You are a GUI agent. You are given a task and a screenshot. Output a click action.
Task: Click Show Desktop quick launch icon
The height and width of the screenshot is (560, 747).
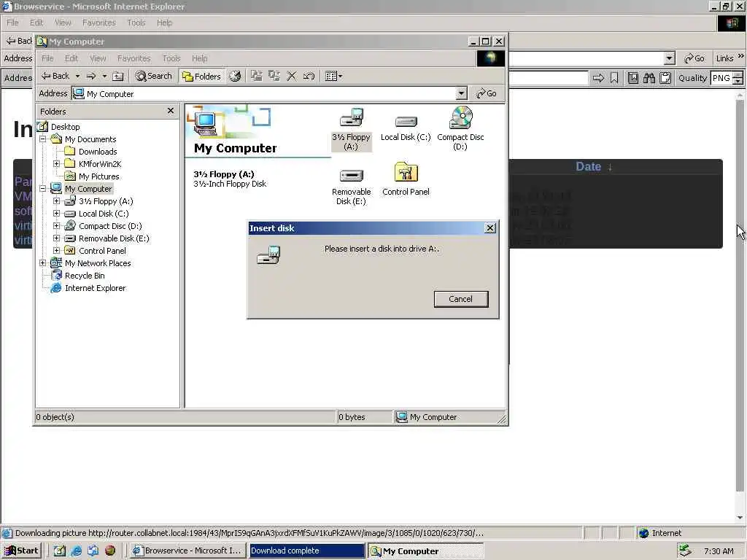60,551
